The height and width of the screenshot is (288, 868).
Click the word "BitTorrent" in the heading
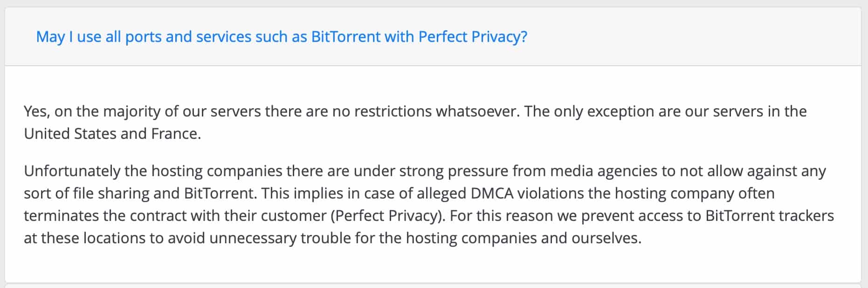346,37
